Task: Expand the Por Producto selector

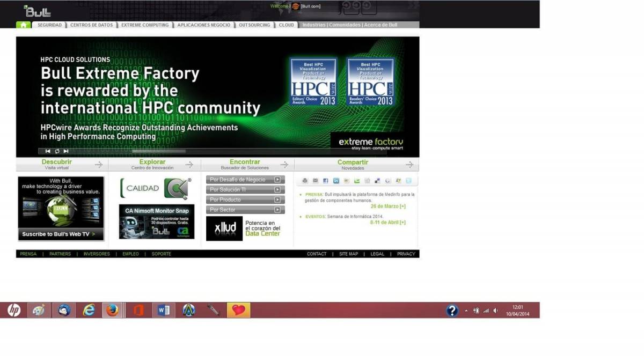Action: pyautogui.click(x=245, y=200)
